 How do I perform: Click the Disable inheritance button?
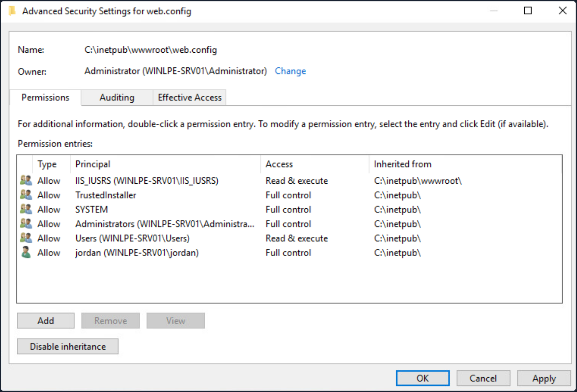[67, 346]
